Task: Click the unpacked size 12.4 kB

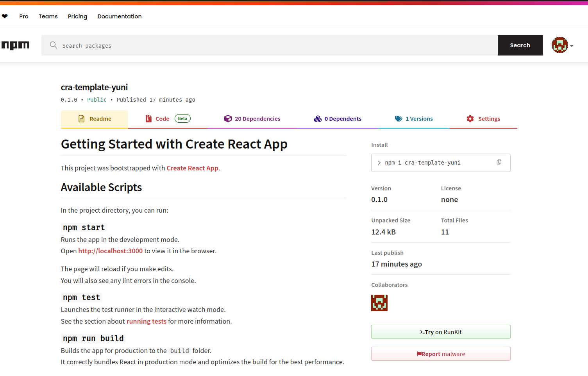Action: coord(383,232)
